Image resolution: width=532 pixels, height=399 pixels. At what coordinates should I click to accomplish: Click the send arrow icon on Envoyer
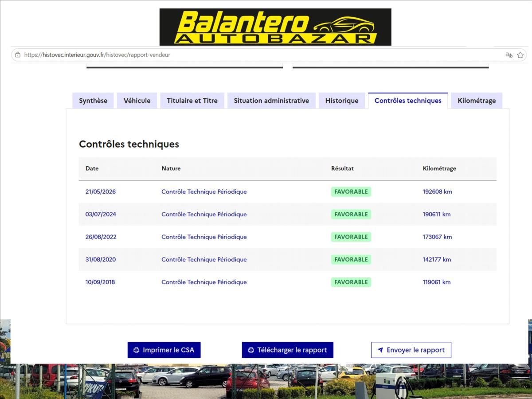[380, 350]
